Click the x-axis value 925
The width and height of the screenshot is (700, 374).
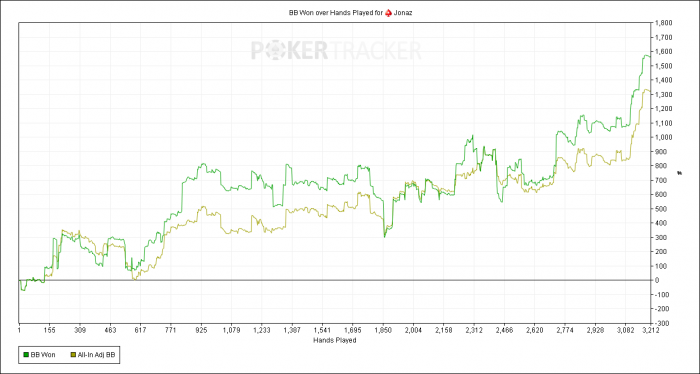tap(201, 331)
